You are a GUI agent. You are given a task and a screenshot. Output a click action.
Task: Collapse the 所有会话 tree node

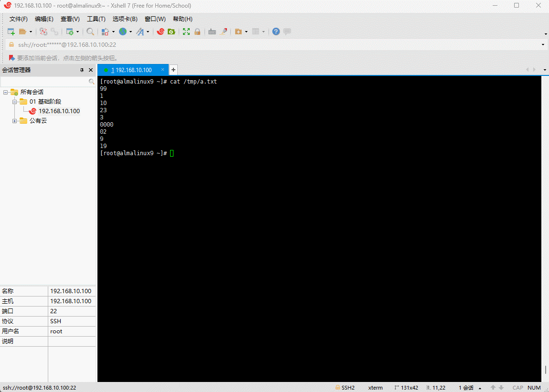5,92
